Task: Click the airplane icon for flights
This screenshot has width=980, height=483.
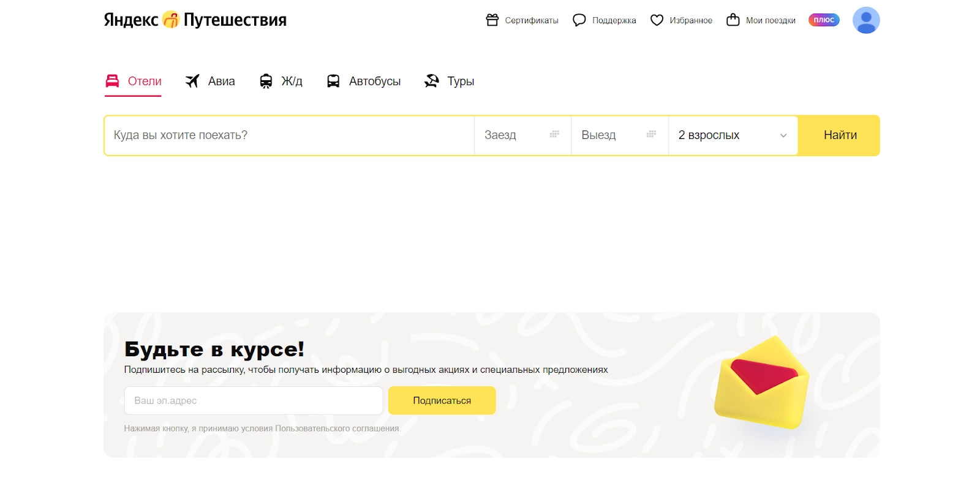Action: 192,81
